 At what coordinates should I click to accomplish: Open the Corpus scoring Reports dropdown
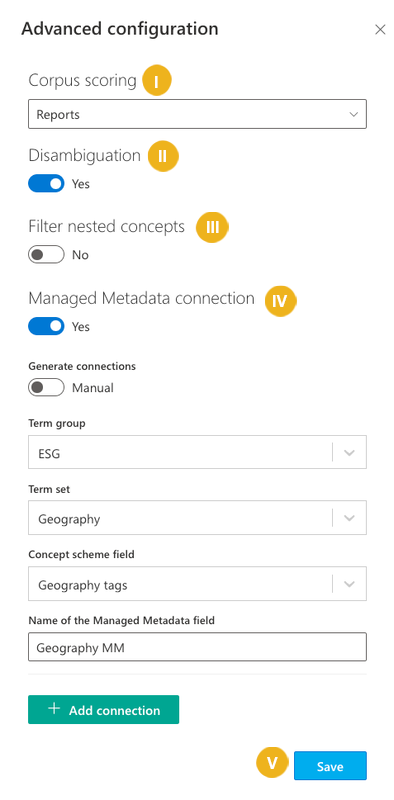[197, 114]
